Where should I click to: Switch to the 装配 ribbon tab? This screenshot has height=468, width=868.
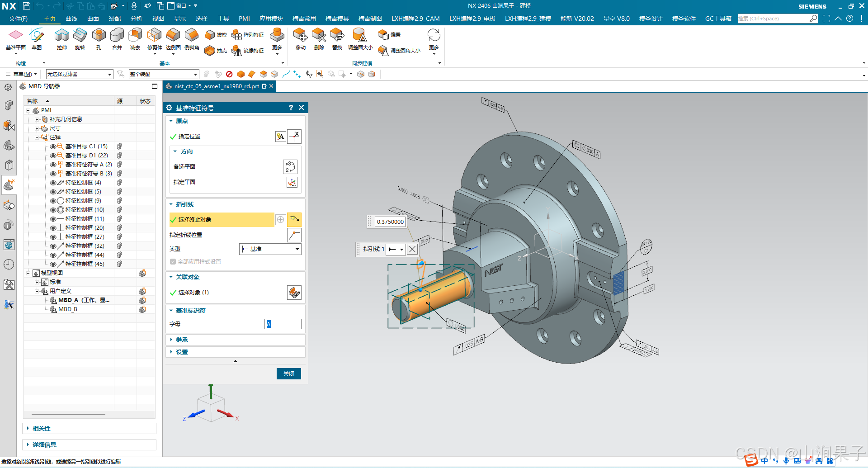coord(115,19)
